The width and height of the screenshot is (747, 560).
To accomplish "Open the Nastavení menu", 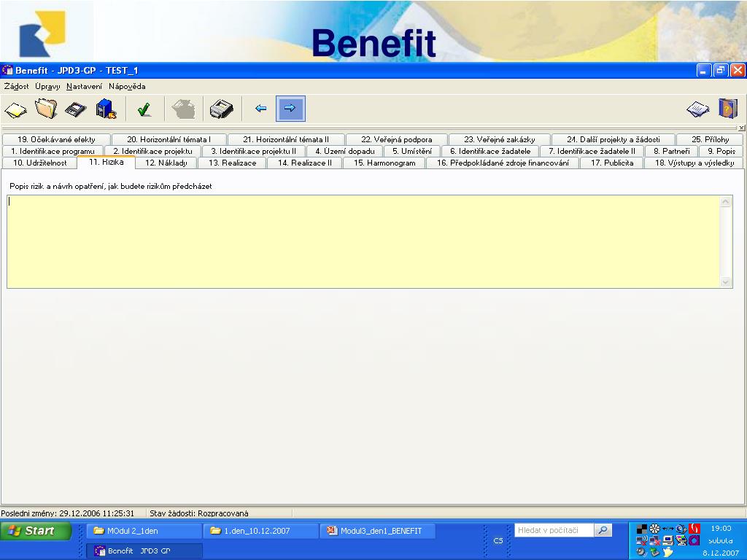I will click(85, 86).
